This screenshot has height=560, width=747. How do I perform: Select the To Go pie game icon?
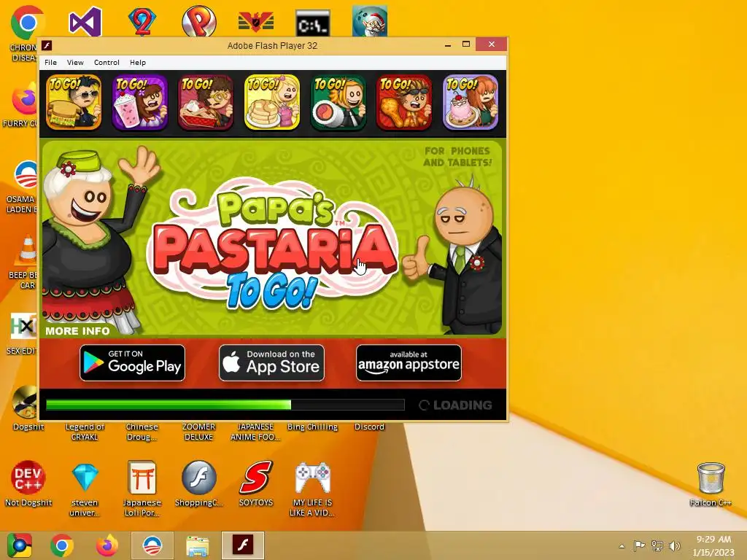point(206,102)
